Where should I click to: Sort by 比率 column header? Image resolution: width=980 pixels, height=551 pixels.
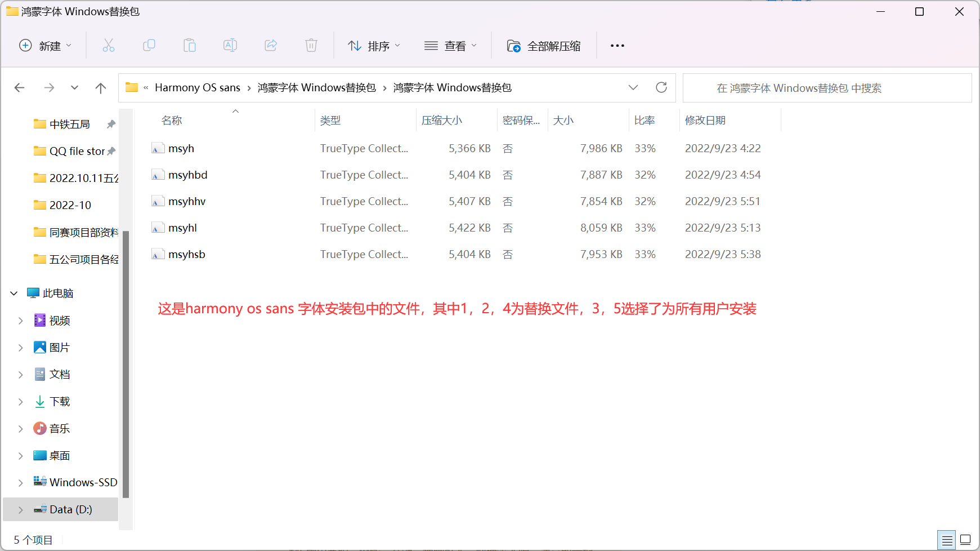tap(645, 120)
